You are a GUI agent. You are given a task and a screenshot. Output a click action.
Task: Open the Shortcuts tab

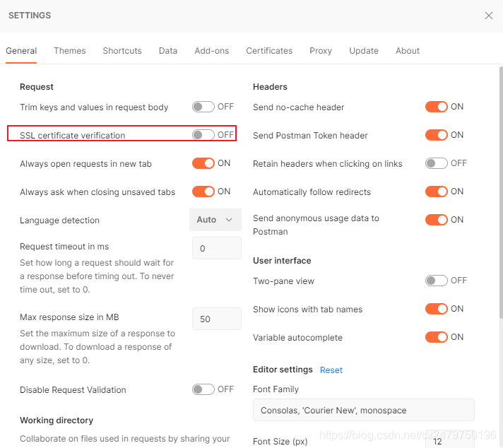tap(122, 51)
